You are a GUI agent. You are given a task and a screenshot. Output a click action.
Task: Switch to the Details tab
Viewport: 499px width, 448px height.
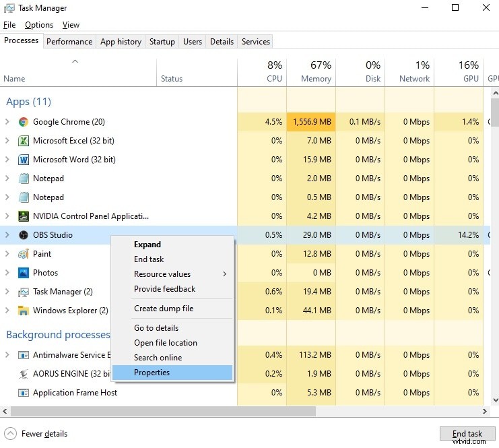click(x=222, y=42)
